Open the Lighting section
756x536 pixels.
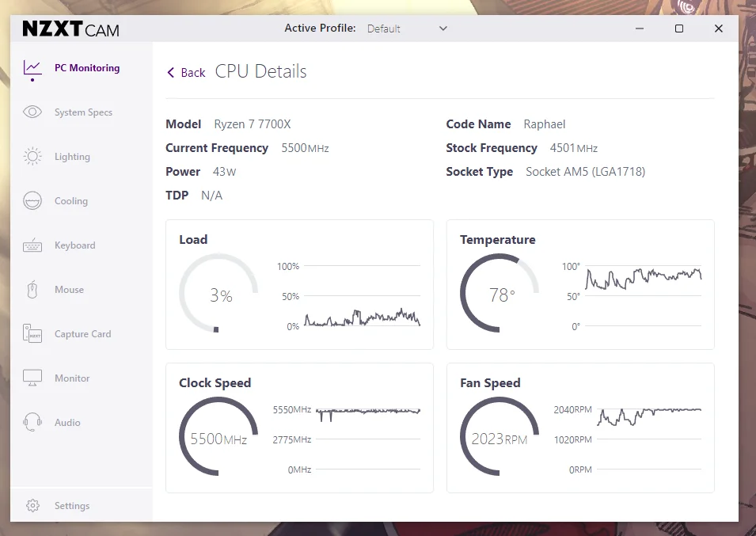[x=72, y=157]
